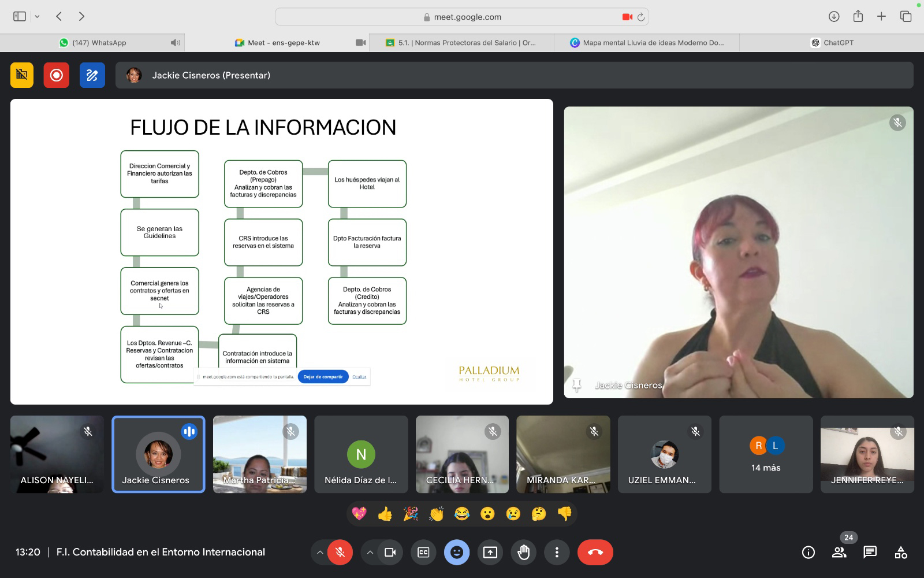
Task: Raise your hand in the meeting
Action: coord(523,553)
